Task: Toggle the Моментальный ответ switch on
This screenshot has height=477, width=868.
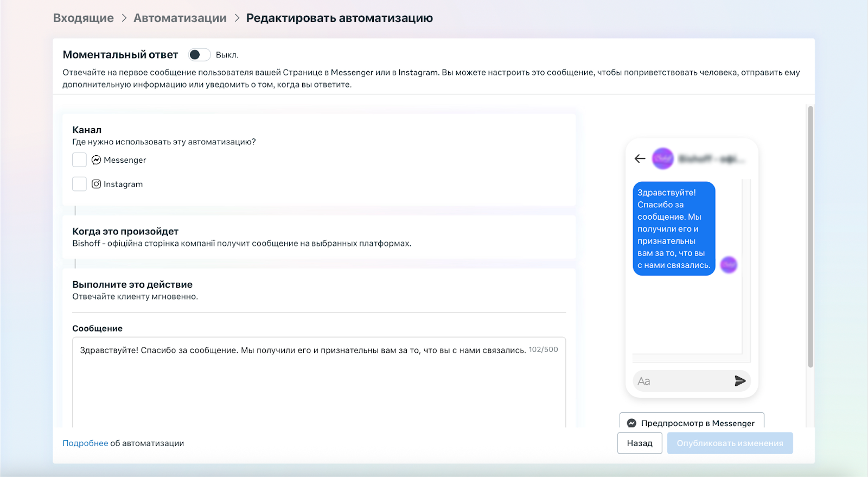Action: tap(199, 55)
